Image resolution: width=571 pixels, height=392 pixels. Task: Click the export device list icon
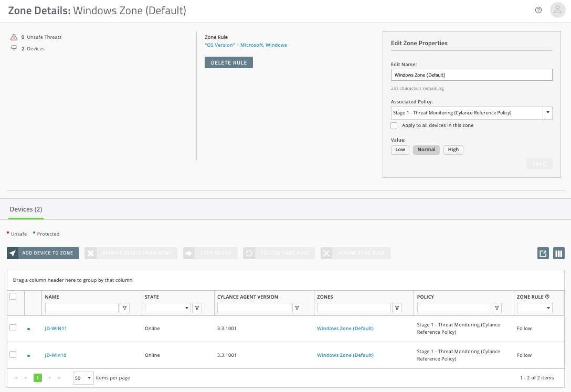click(543, 253)
